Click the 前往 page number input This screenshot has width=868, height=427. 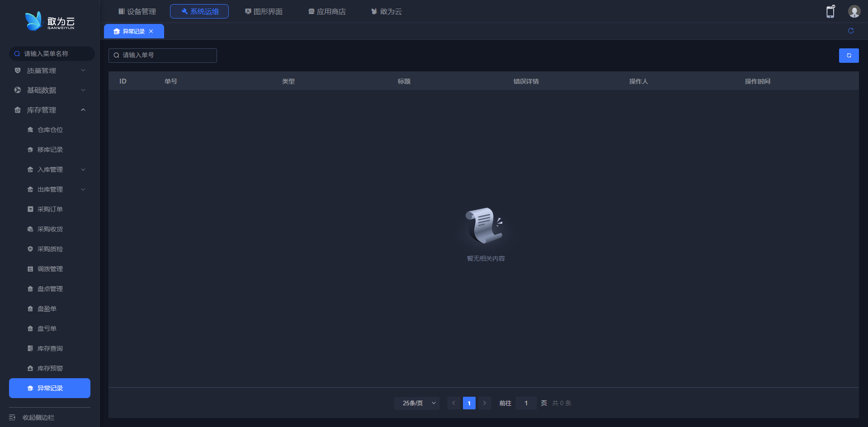(526, 403)
